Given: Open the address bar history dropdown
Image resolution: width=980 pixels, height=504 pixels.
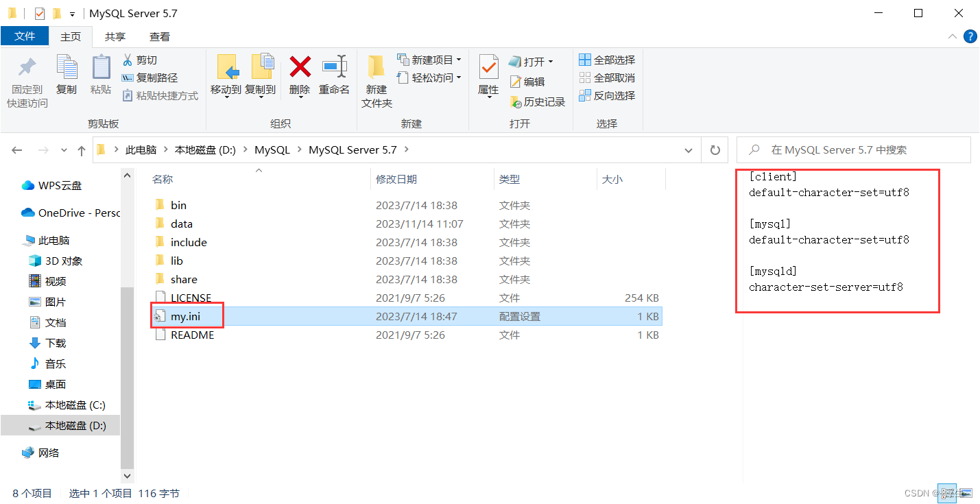Looking at the screenshot, I should 689,150.
